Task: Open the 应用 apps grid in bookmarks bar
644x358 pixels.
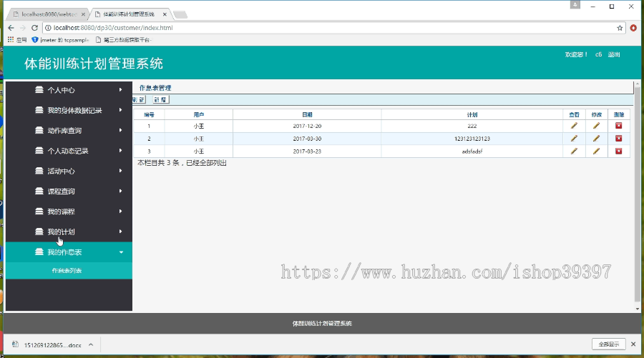Action: click(x=17, y=40)
